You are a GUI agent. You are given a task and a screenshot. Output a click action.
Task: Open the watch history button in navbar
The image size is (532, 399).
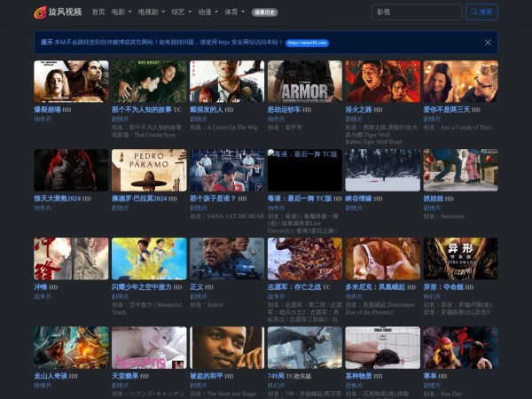[263, 12]
